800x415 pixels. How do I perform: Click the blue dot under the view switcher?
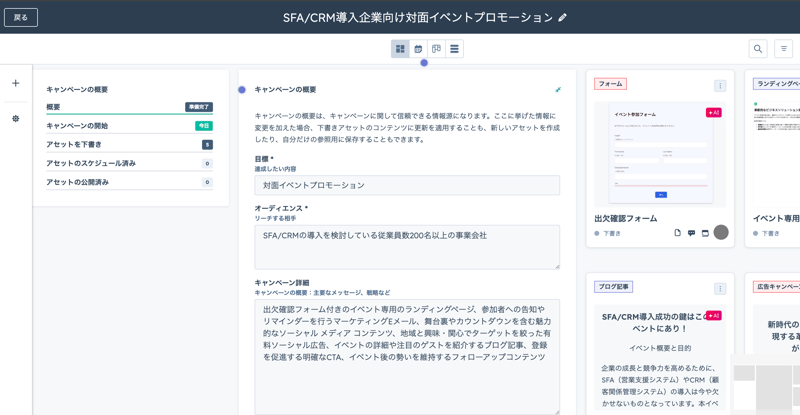pyautogui.click(x=424, y=63)
